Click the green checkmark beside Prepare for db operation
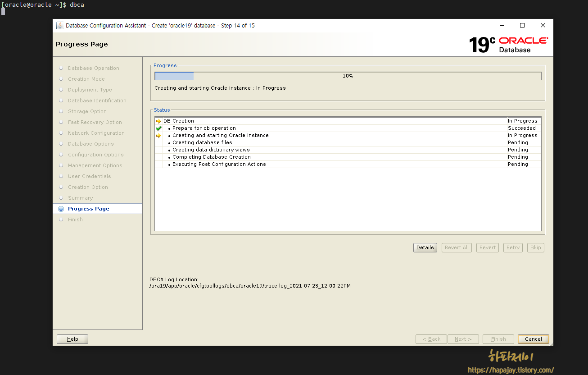This screenshot has height=375, width=588. (158, 128)
